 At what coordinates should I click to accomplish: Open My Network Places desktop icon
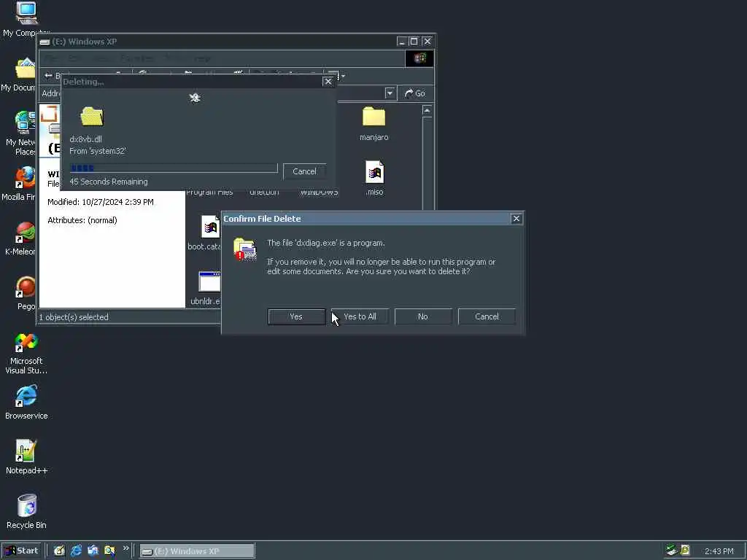click(20, 133)
